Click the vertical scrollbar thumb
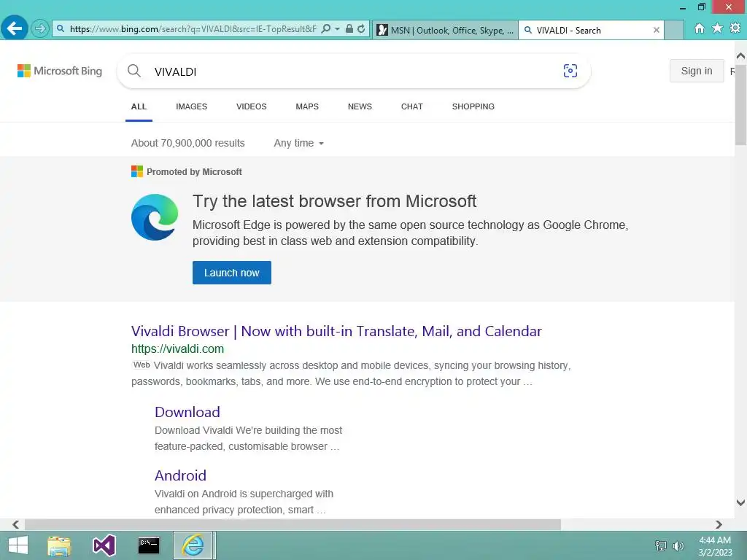Viewport: 747px width, 560px height. coord(741,104)
